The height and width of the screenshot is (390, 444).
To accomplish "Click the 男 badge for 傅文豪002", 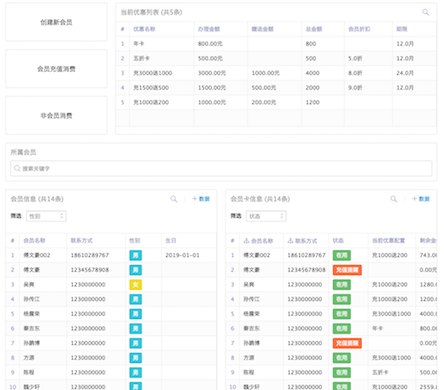I will coord(136,255).
